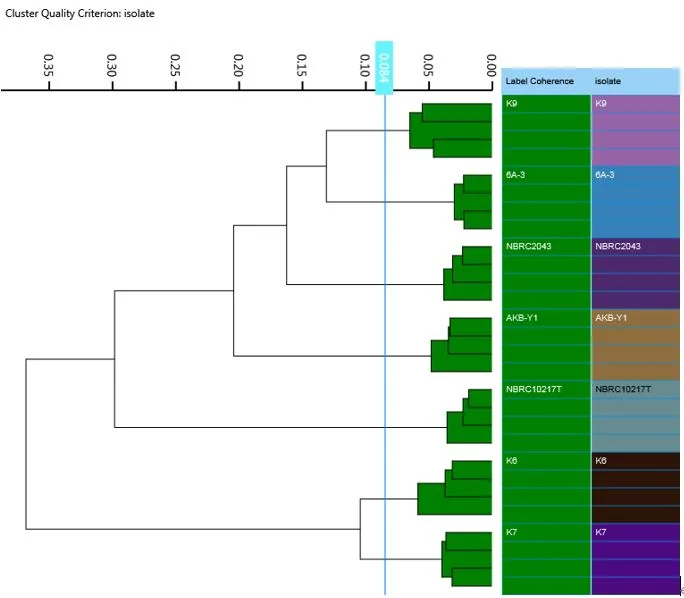Image resolution: width=684 pixels, height=598 pixels.
Task: Select the 6A-3 green cluster block
Action: [473, 202]
